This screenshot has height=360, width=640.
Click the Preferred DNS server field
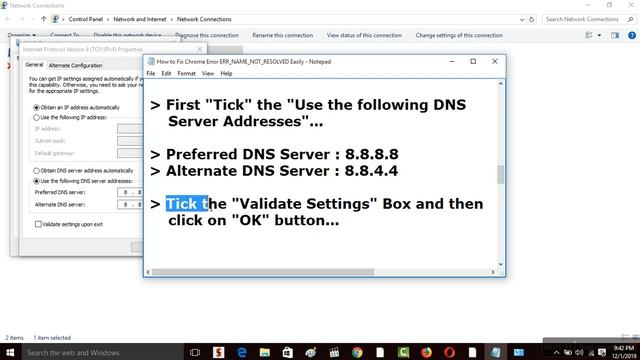[x=130, y=192]
